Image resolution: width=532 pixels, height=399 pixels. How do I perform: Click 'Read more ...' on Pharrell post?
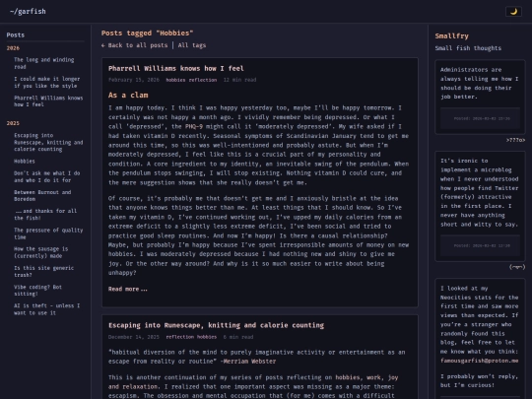[127, 289]
